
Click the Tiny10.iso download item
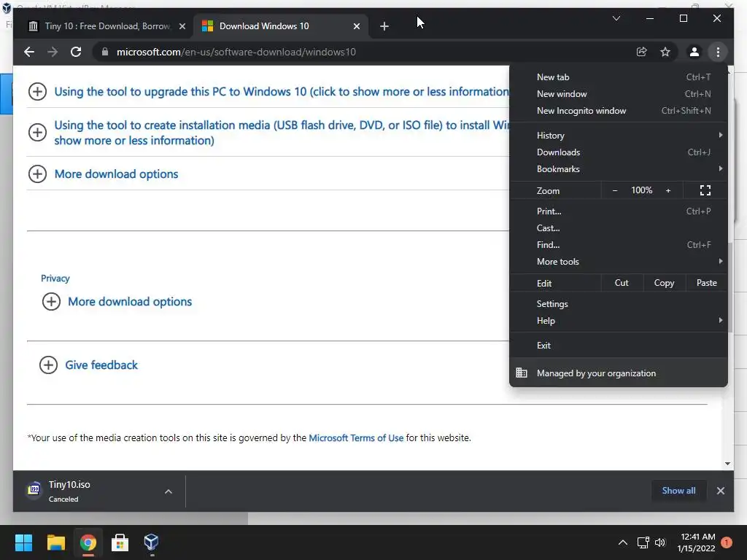tap(87, 491)
